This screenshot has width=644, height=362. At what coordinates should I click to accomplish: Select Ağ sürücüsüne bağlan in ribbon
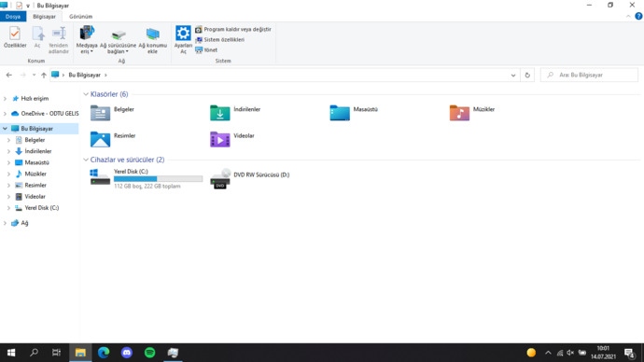[x=118, y=40]
